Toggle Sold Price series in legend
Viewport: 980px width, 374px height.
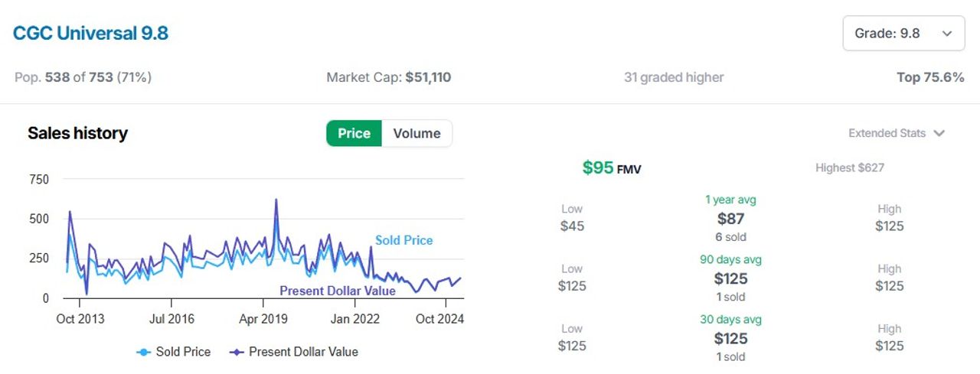click(x=174, y=352)
